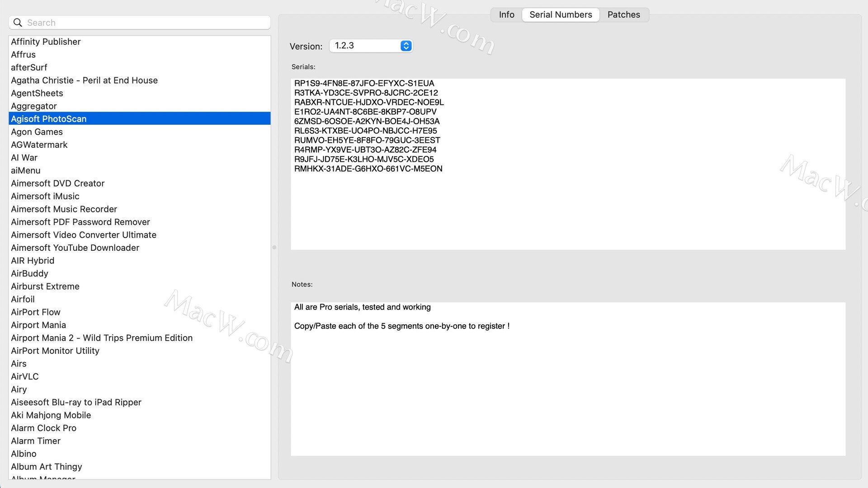Select AgentSheets in the list

pyautogui.click(x=140, y=93)
